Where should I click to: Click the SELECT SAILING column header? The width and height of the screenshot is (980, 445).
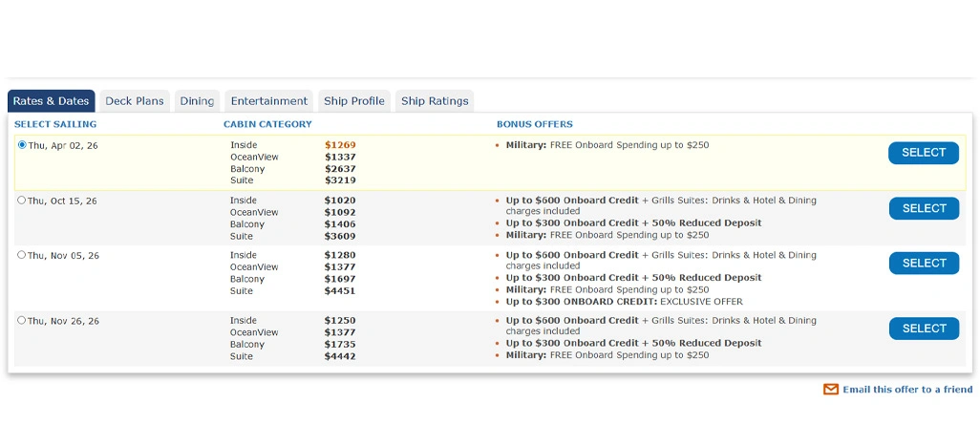tap(55, 124)
